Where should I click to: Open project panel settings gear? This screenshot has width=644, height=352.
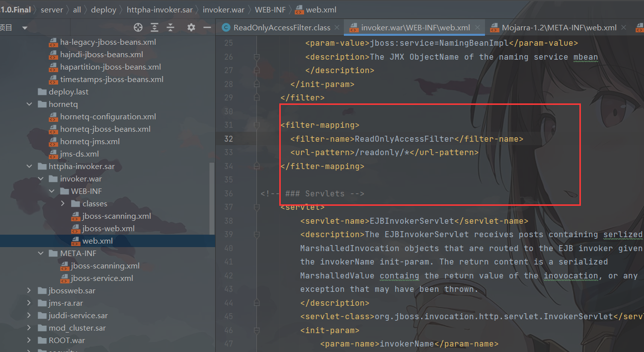(x=191, y=28)
